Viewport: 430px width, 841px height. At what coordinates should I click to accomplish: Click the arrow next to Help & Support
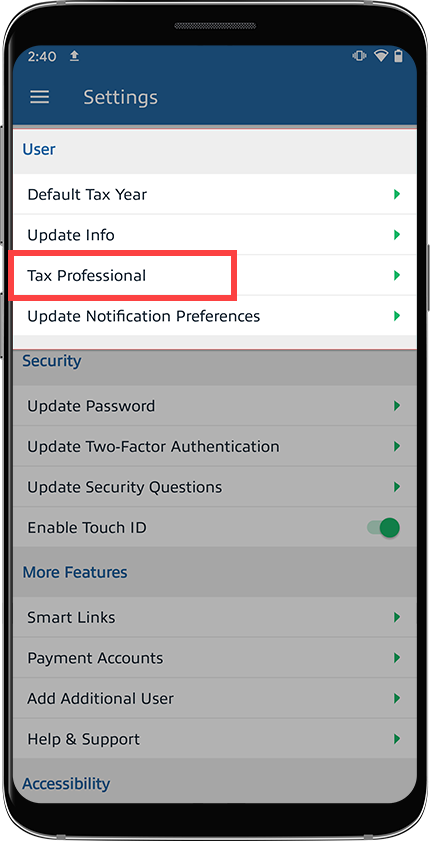pos(397,739)
